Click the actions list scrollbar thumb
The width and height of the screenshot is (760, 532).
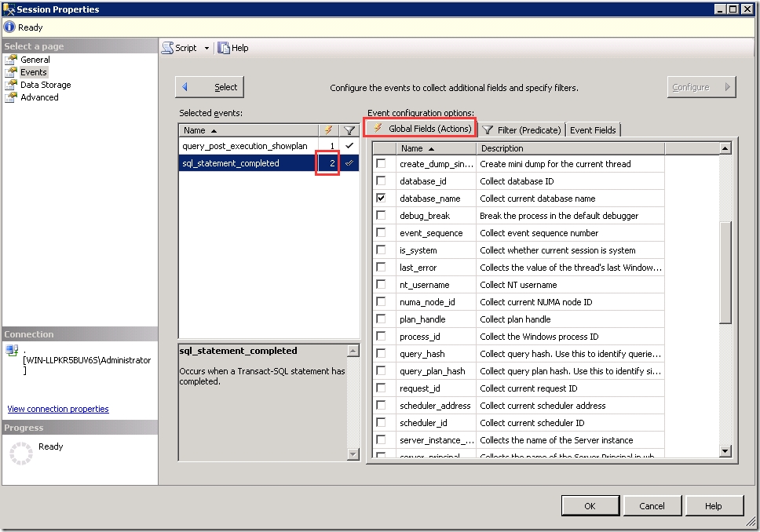point(725,272)
